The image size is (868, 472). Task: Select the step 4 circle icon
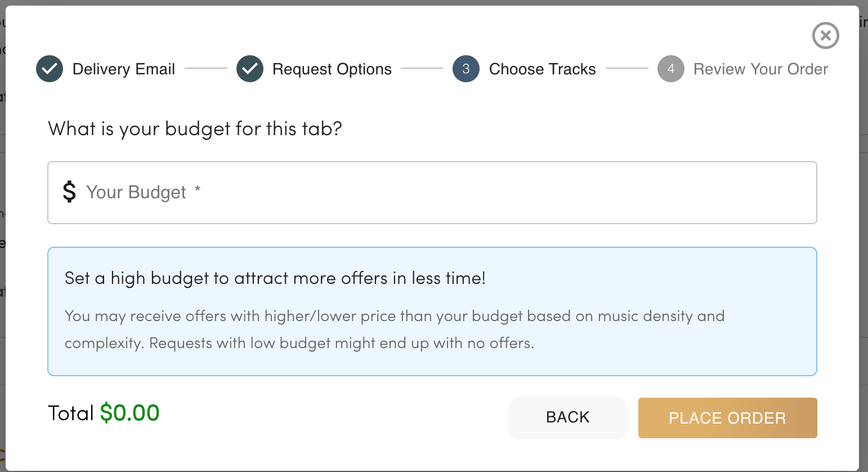coord(671,69)
